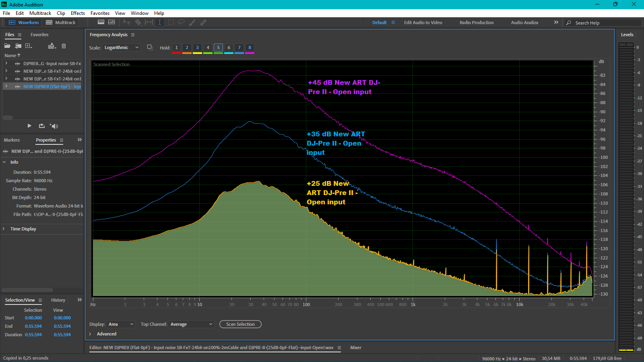Screen dimensions: 644x362
Task: Expand the Advanced section
Action: (x=90, y=334)
